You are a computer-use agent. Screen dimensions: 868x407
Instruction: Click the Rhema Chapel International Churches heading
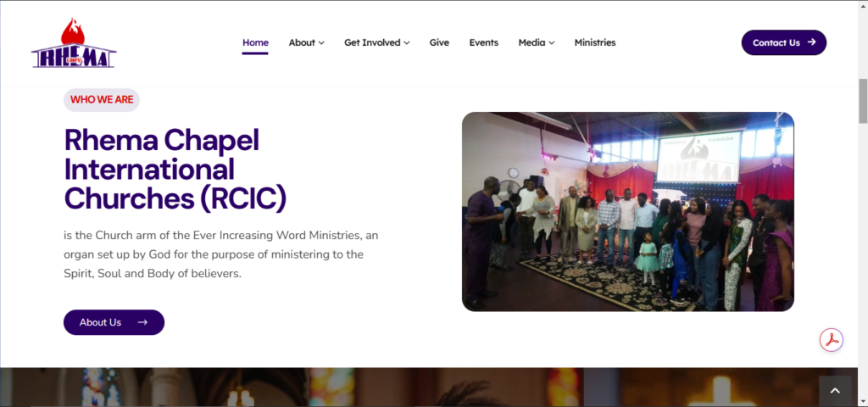pyautogui.click(x=175, y=169)
